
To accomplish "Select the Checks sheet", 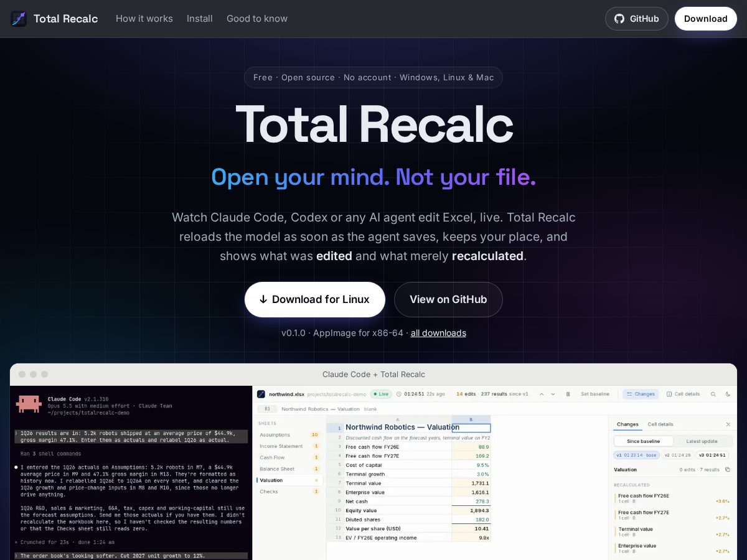I will [289, 492].
